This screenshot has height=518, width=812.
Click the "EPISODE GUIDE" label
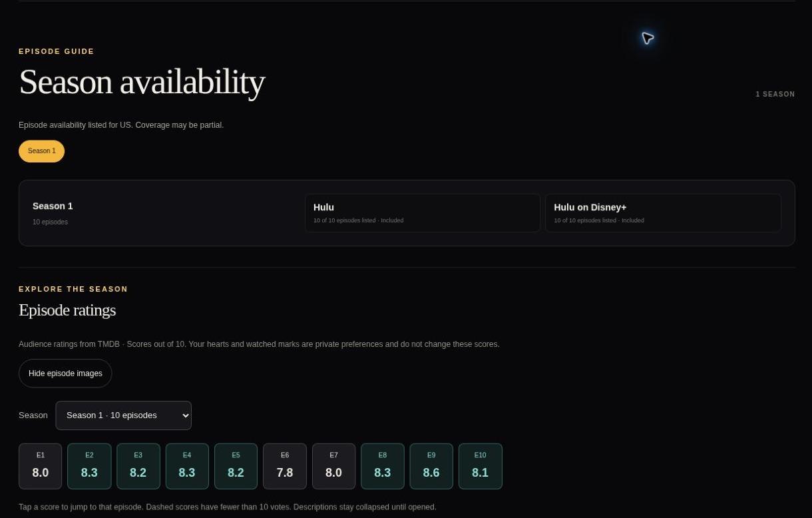[x=57, y=51]
